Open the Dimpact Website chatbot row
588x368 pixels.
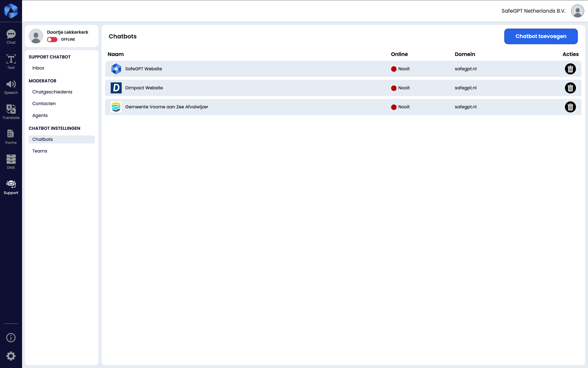tap(144, 88)
